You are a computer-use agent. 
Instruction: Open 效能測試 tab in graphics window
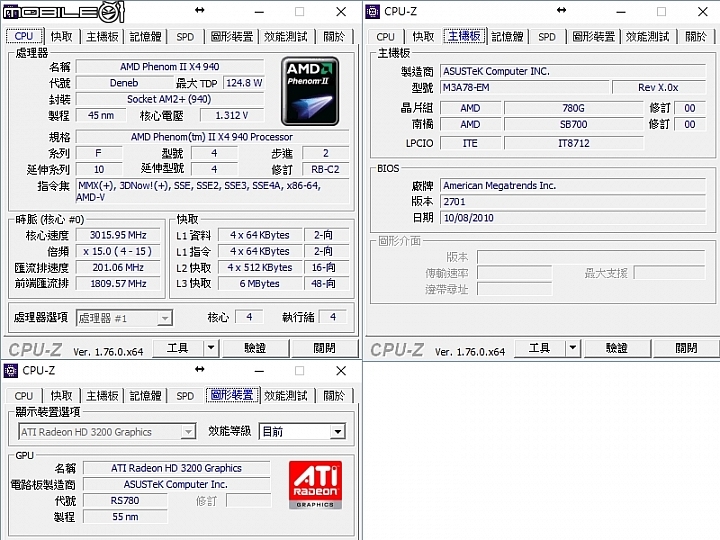click(x=286, y=395)
